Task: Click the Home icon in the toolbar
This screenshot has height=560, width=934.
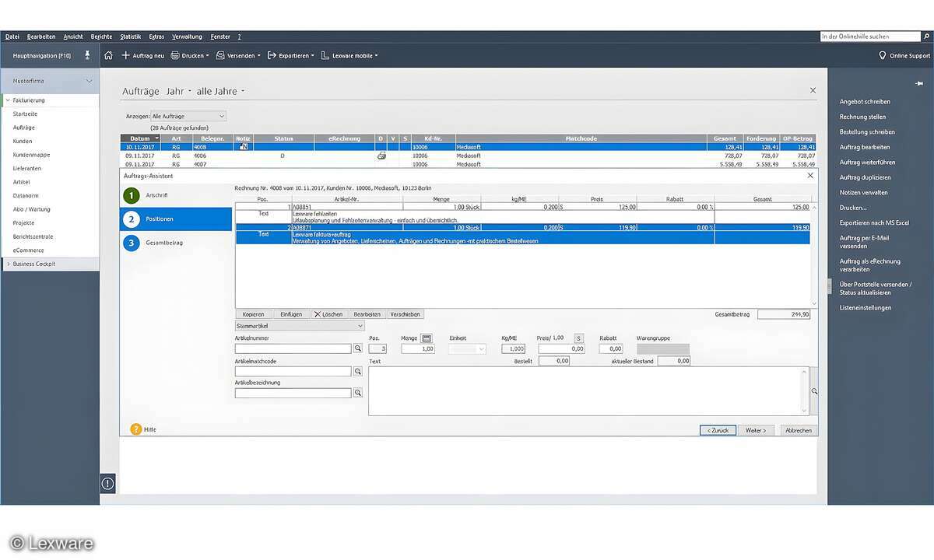Action: [x=108, y=55]
